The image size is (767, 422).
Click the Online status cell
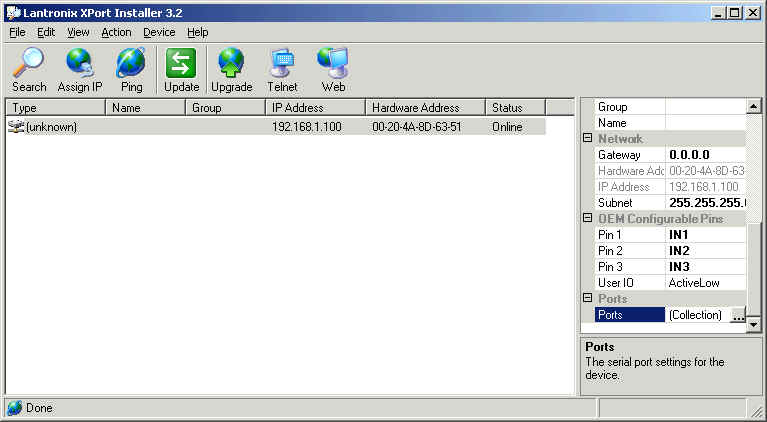click(507, 127)
